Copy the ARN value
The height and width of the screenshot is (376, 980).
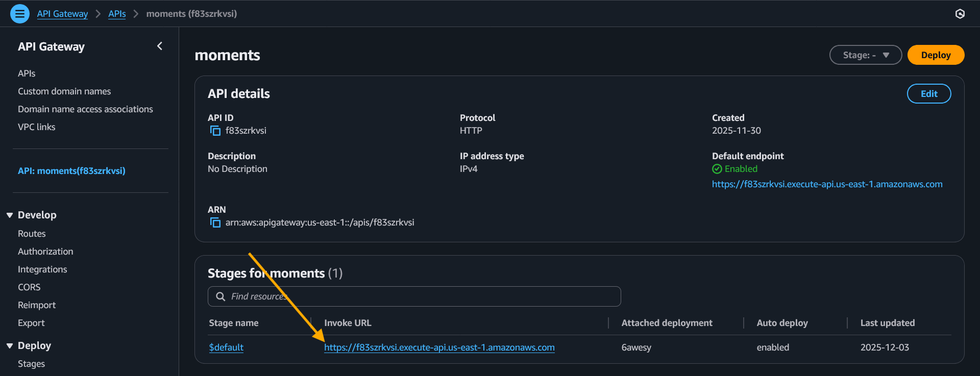pos(215,223)
